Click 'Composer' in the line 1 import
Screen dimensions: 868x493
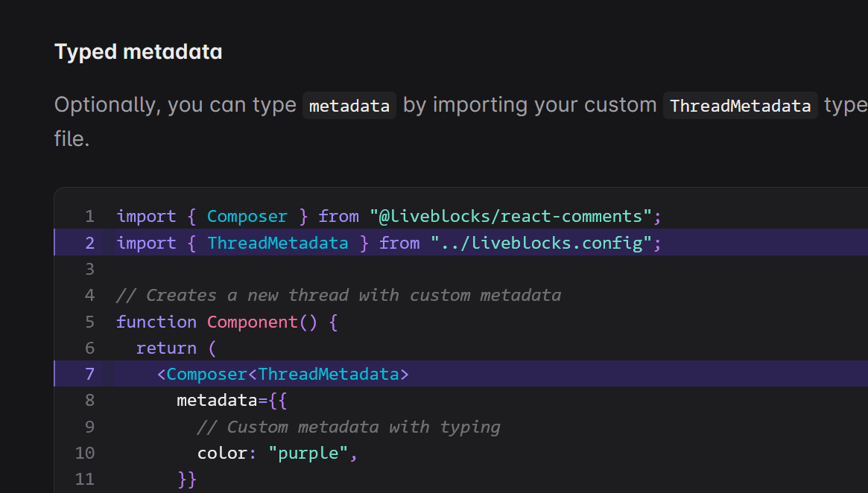pyautogui.click(x=247, y=217)
